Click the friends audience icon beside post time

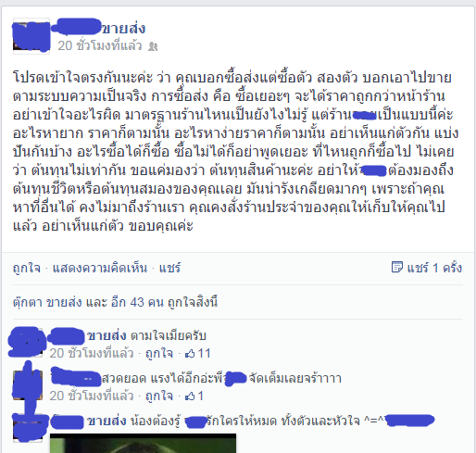pyautogui.click(x=153, y=46)
